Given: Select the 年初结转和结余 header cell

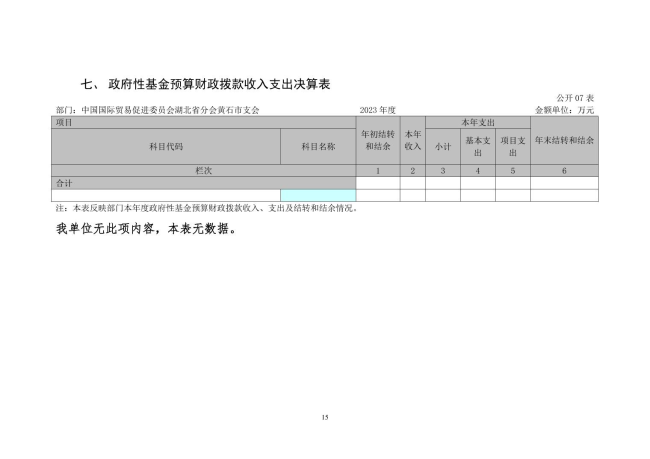Looking at the screenshot, I should 378,140.
